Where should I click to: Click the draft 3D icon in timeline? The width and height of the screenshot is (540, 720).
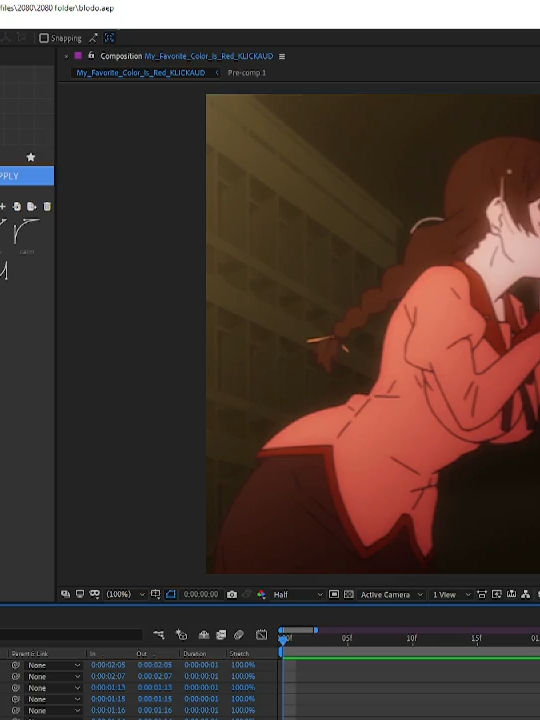click(x=181, y=635)
